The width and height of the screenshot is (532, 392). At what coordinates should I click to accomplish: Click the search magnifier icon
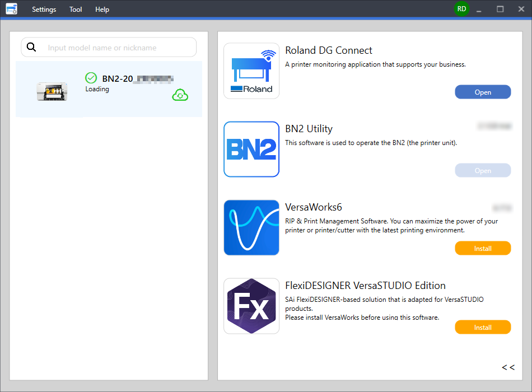point(31,47)
